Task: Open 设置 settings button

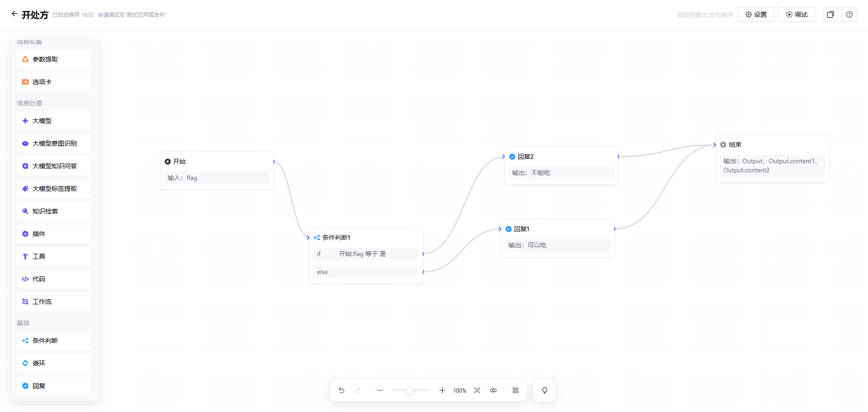Action: point(755,14)
